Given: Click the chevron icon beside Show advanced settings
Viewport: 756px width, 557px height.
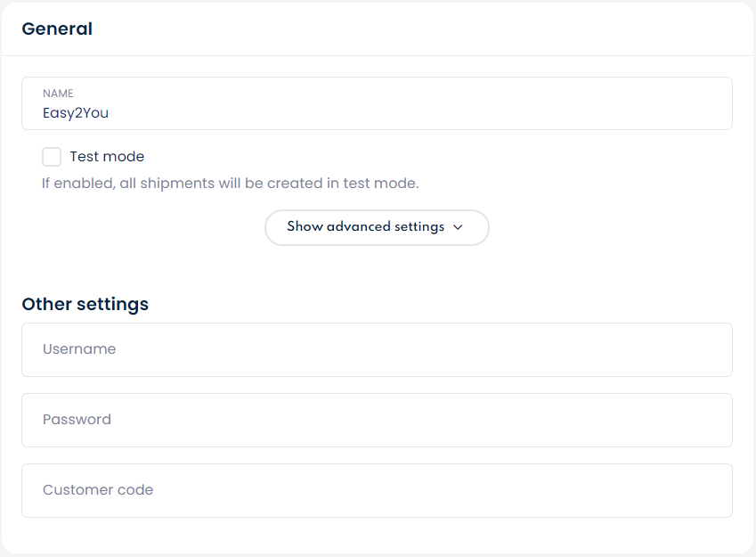Looking at the screenshot, I should coord(458,227).
